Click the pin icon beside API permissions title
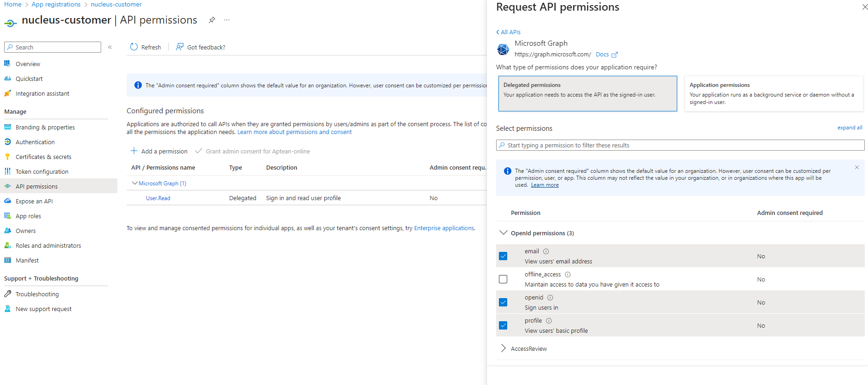 coord(212,20)
